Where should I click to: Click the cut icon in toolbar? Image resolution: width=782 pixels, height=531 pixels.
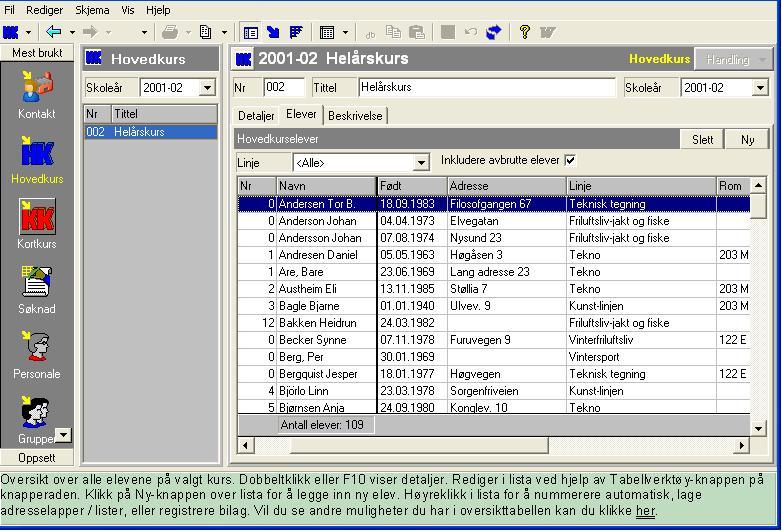tap(370, 33)
